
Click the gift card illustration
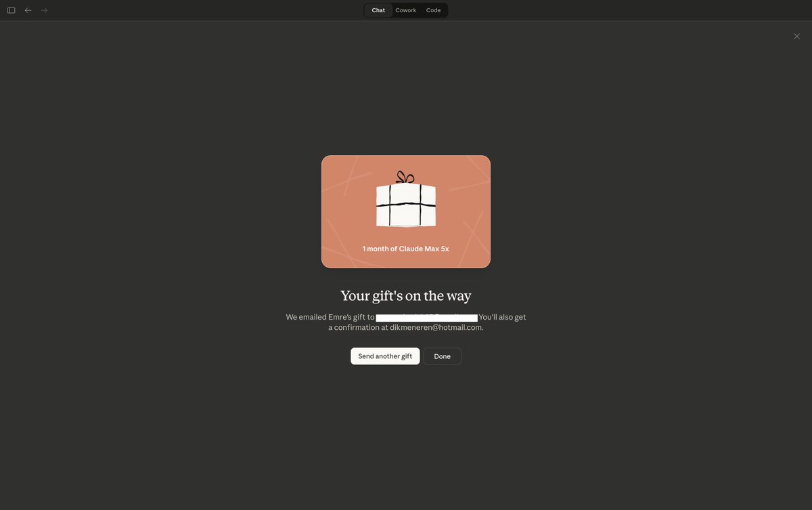pos(406,211)
